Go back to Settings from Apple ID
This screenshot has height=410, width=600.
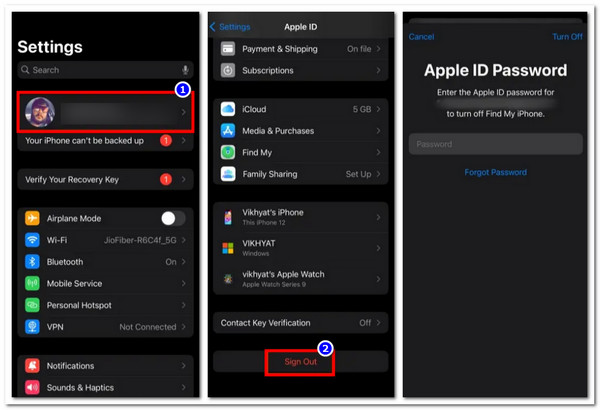click(x=230, y=27)
